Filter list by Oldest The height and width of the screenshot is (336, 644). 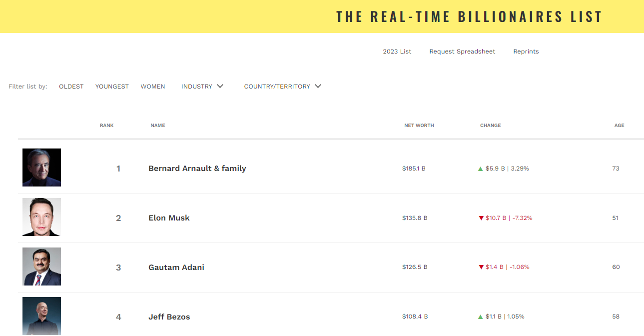click(x=71, y=86)
